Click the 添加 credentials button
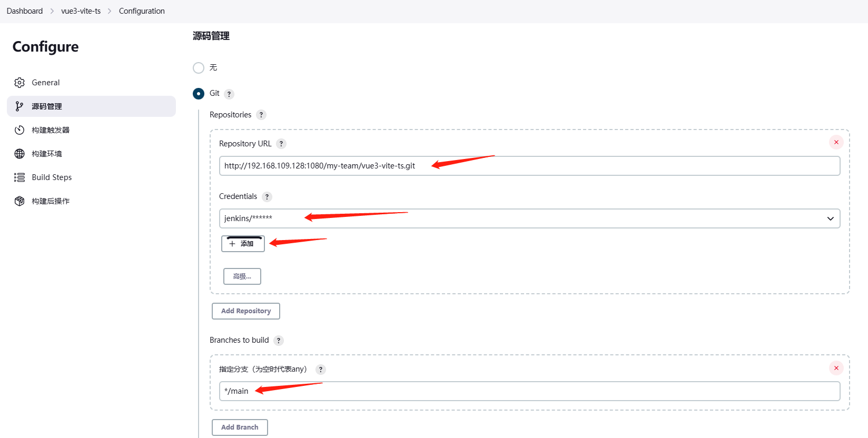Viewport: 868px width, 438px height. click(243, 244)
